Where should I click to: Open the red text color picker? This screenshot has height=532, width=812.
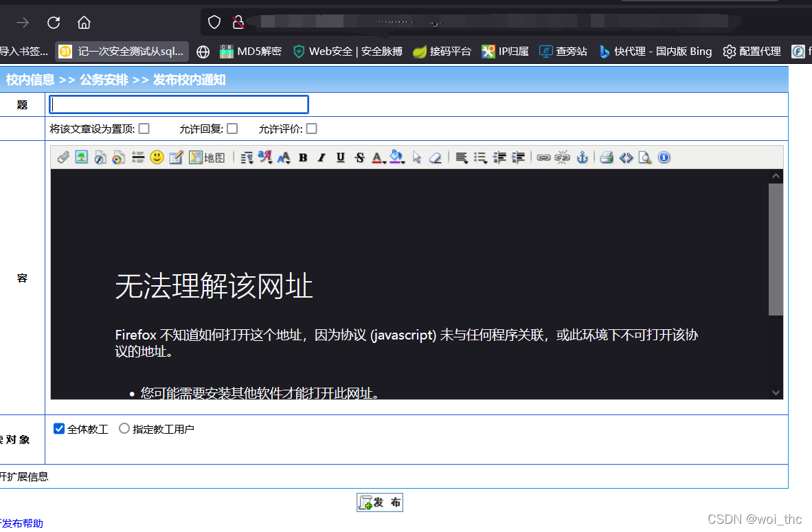click(x=378, y=157)
